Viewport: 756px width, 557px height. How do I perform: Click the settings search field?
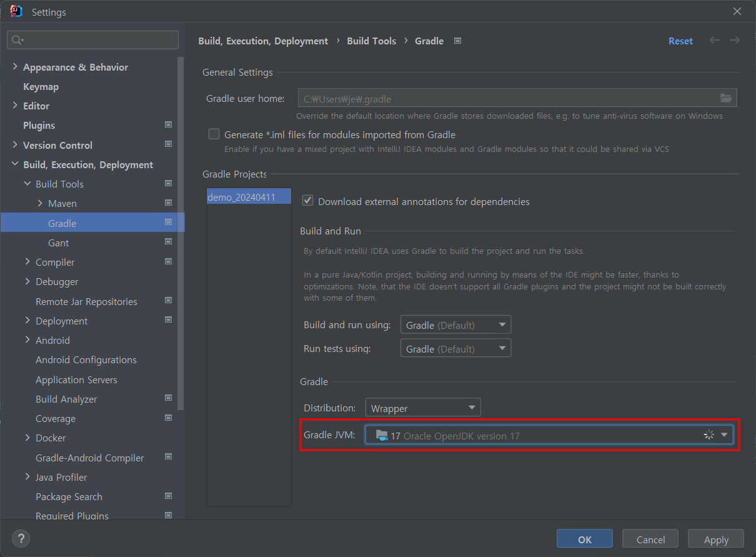92,40
